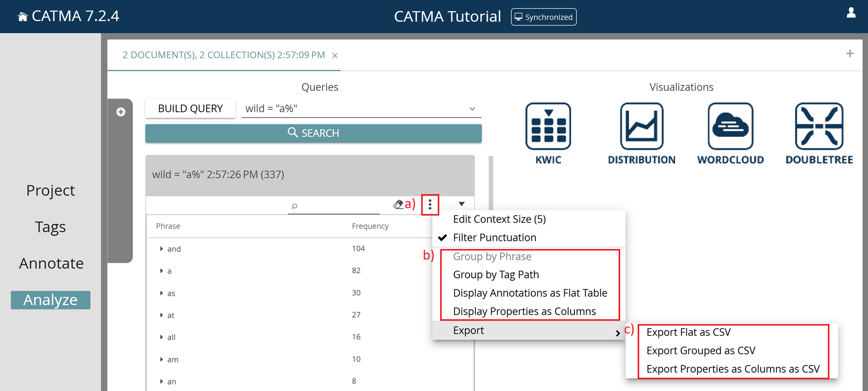
Task: Expand the Export submenu
Action: click(468, 330)
